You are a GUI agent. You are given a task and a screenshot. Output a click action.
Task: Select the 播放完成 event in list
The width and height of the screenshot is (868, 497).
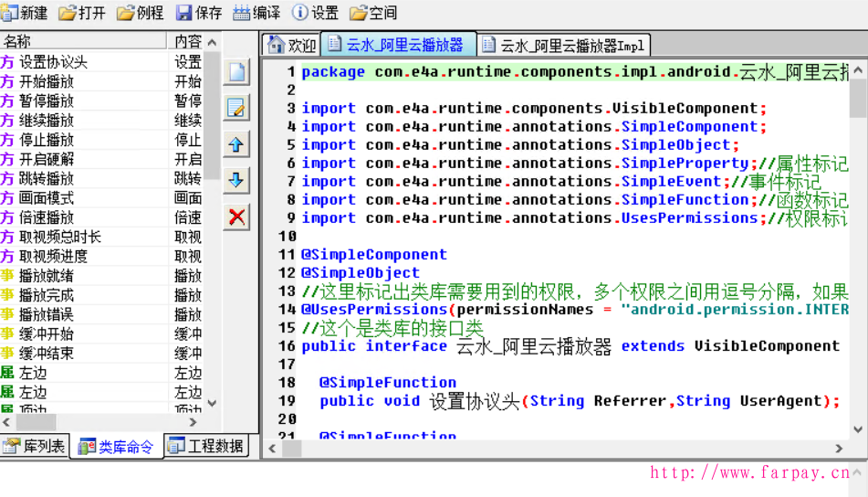pos(46,295)
